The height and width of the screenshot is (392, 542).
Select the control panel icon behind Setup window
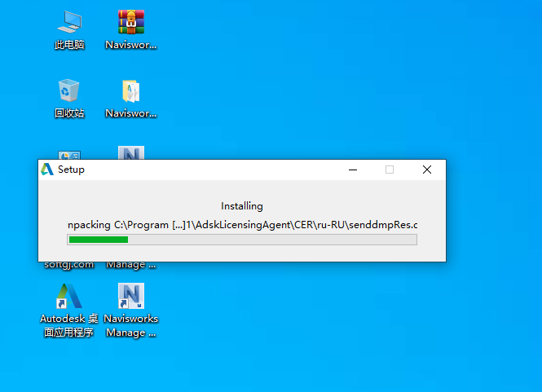coord(69,155)
